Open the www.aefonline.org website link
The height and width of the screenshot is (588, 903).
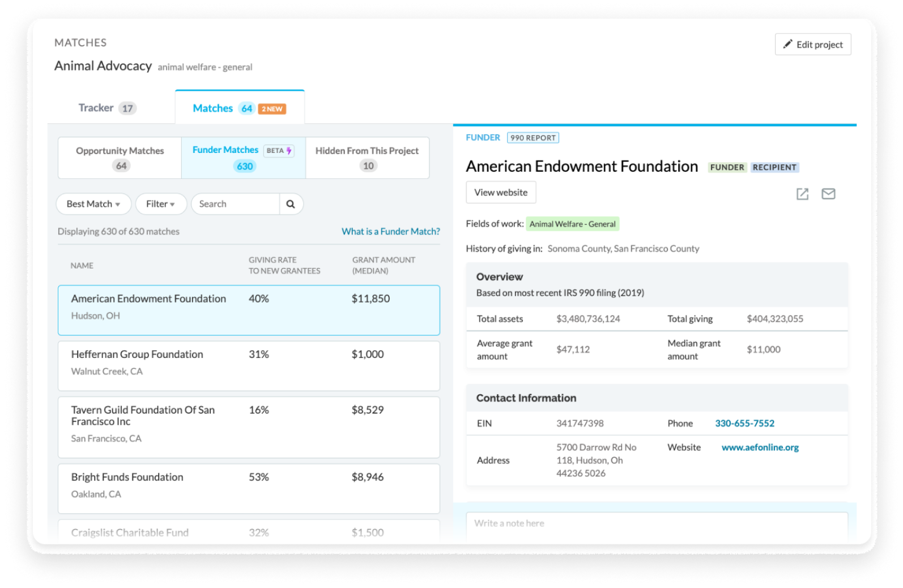(760, 448)
